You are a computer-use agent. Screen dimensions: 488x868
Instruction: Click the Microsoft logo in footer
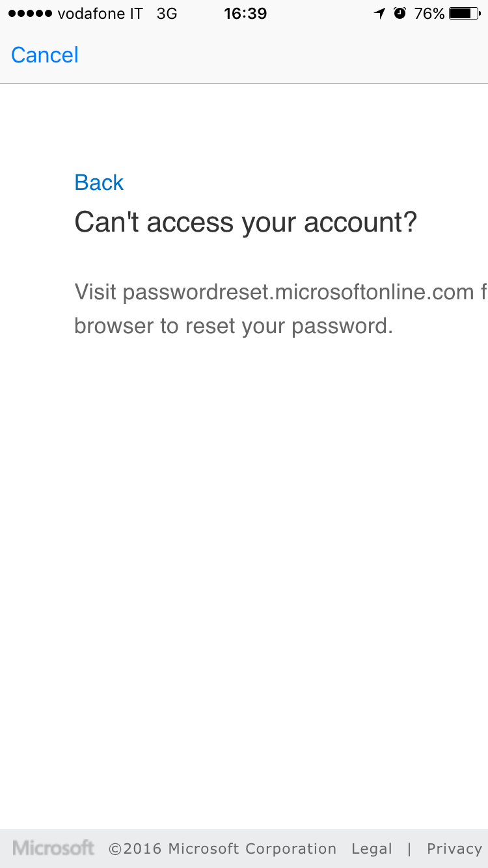(53, 848)
